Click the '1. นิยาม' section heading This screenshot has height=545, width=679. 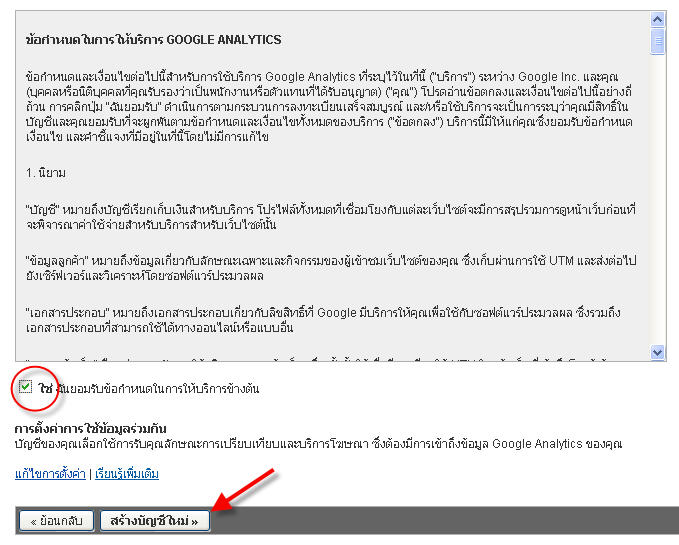click(x=45, y=173)
